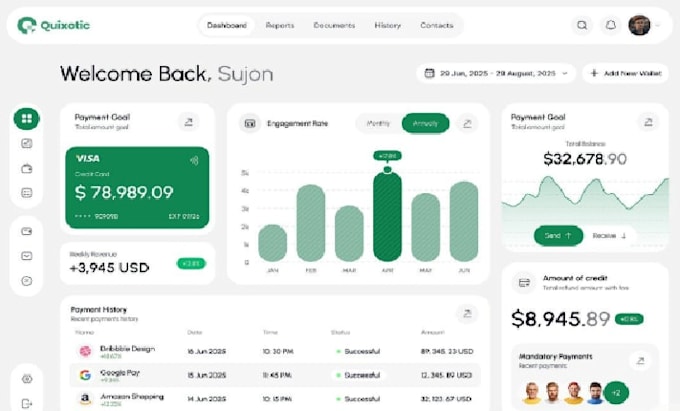
Task: Open the search icon in header
Action: 582,25
